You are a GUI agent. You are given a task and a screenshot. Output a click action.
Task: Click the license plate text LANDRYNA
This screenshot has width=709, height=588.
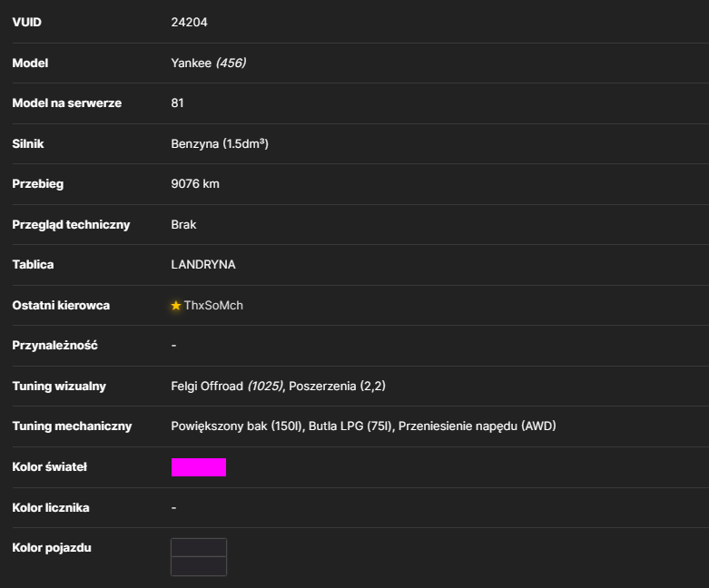(203, 265)
